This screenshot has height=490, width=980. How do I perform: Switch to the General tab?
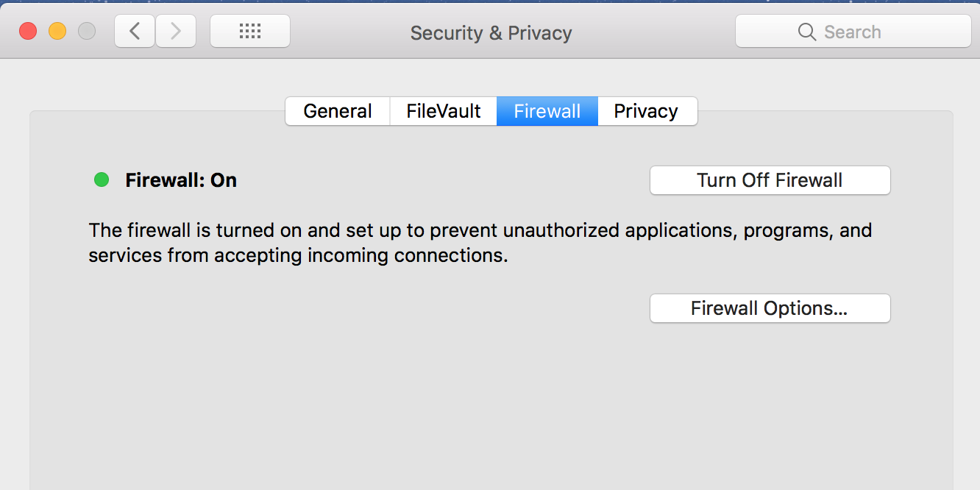pyautogui.click(x=338, y=111)
